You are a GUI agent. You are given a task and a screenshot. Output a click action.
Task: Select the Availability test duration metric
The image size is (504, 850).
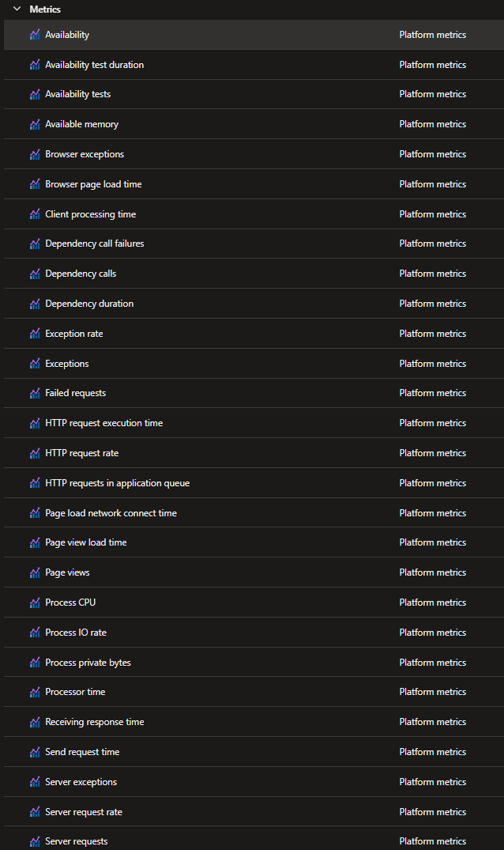[94, 65]
